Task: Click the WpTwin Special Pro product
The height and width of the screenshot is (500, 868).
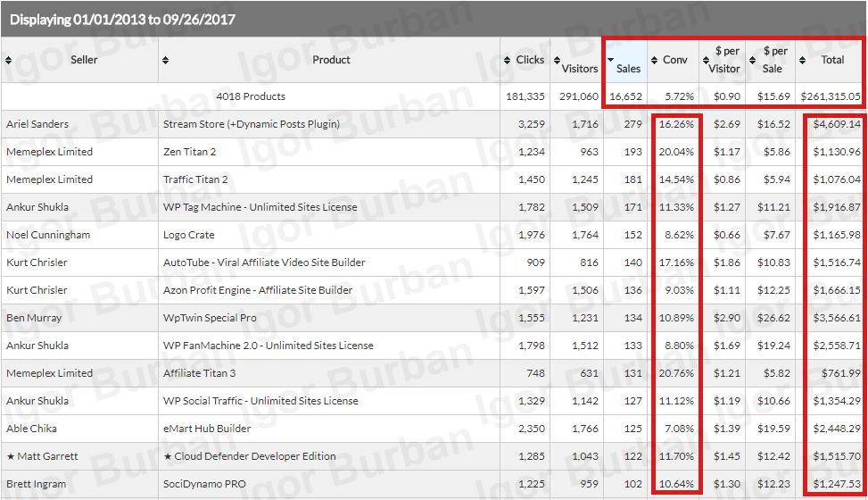Action: pyautogui.click(x=210, y=318)
